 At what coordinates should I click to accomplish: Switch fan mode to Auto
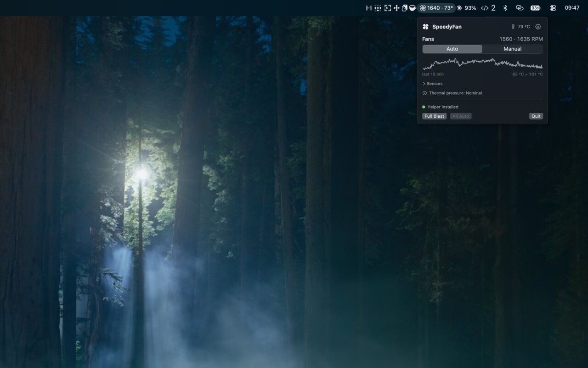tap(452, 49)
